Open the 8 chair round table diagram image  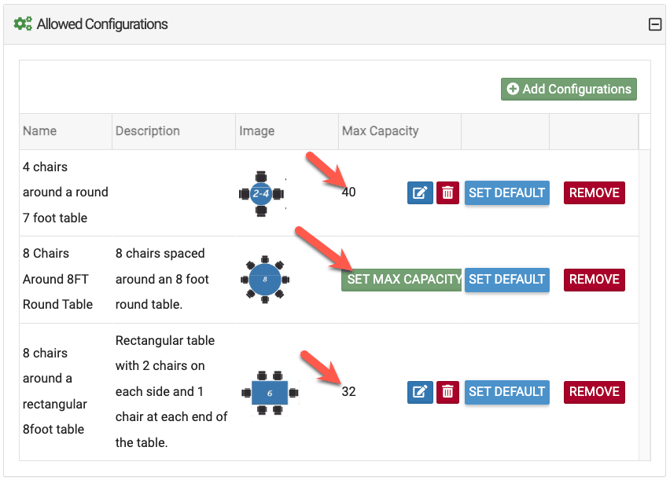264,280
